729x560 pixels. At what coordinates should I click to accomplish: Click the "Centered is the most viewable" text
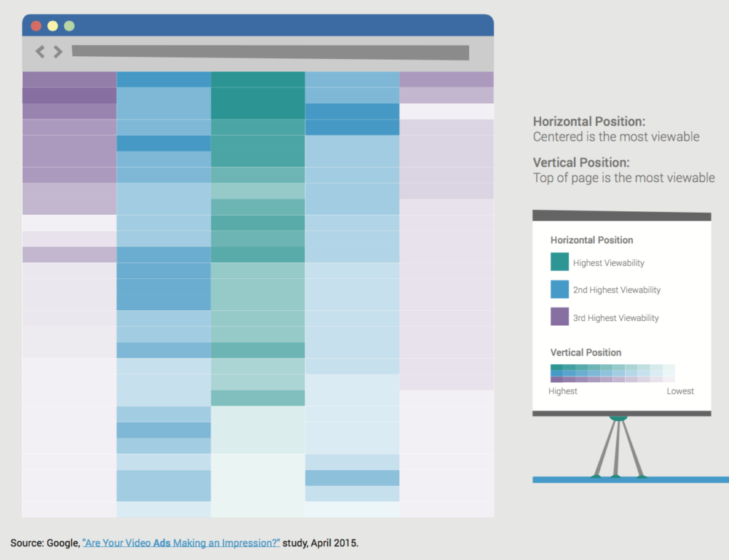[x=616, y=137]
